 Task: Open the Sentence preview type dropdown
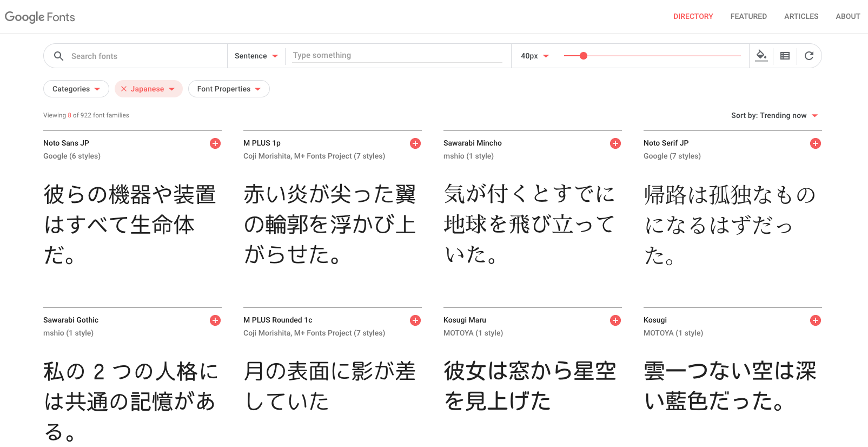[256, 56]
